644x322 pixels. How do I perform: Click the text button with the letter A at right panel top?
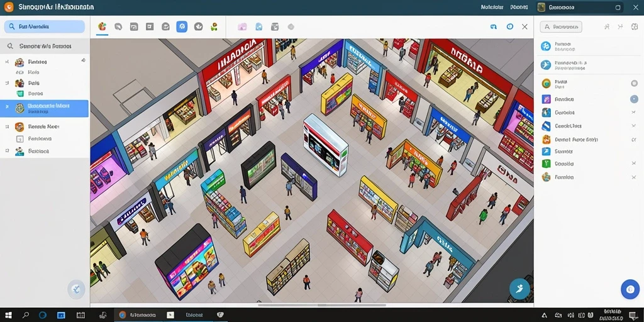coord(560,27)
